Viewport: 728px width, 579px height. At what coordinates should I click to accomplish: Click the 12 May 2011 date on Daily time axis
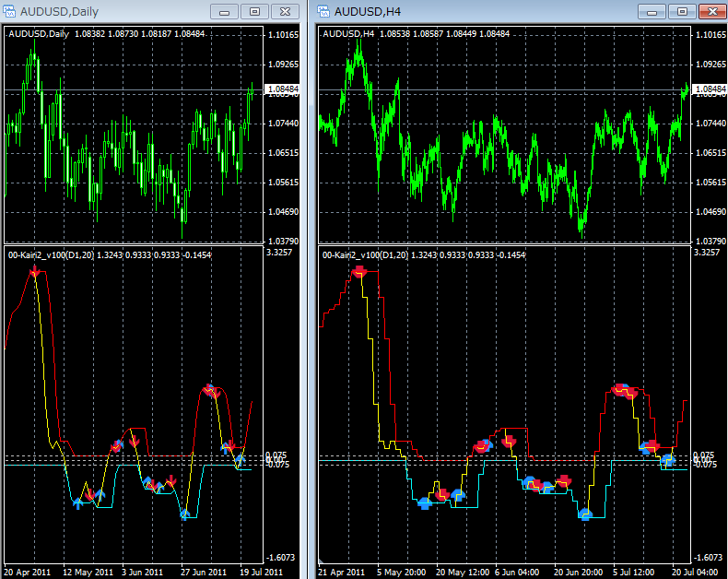tap(88, 572)
